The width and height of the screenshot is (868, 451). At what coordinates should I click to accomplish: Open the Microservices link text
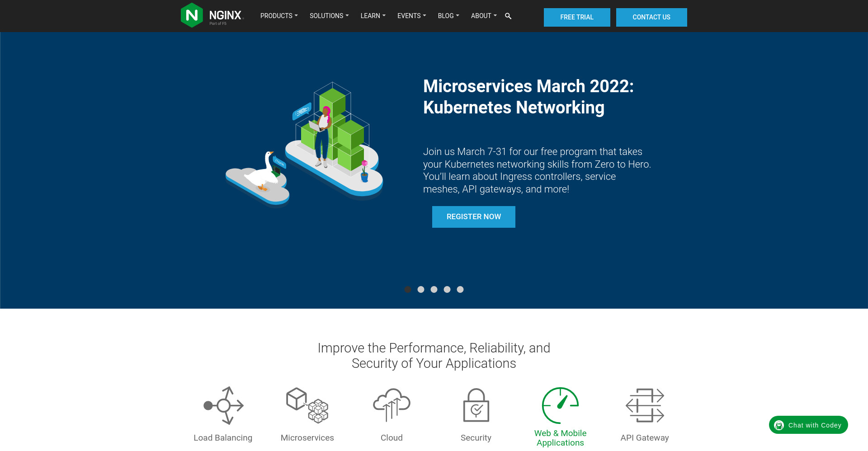[x=307, y=438]
